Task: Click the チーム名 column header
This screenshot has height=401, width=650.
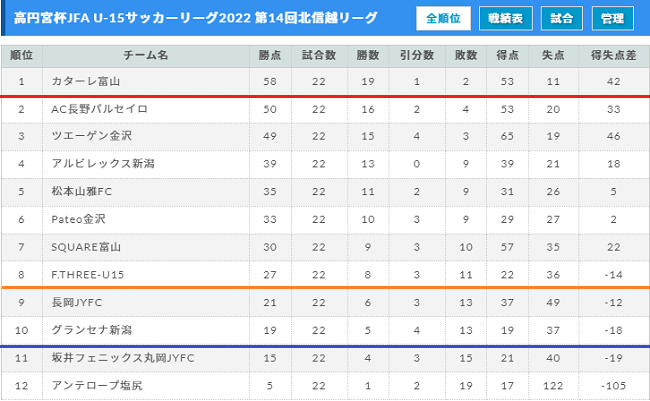Action: [146, 56]
